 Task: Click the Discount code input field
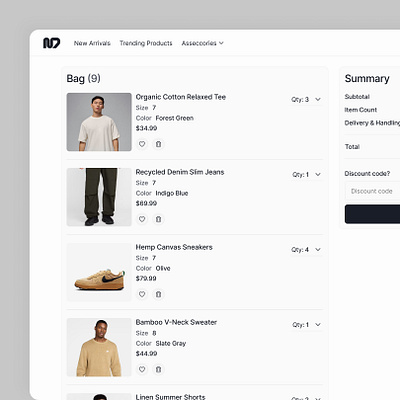pos(372,191)
